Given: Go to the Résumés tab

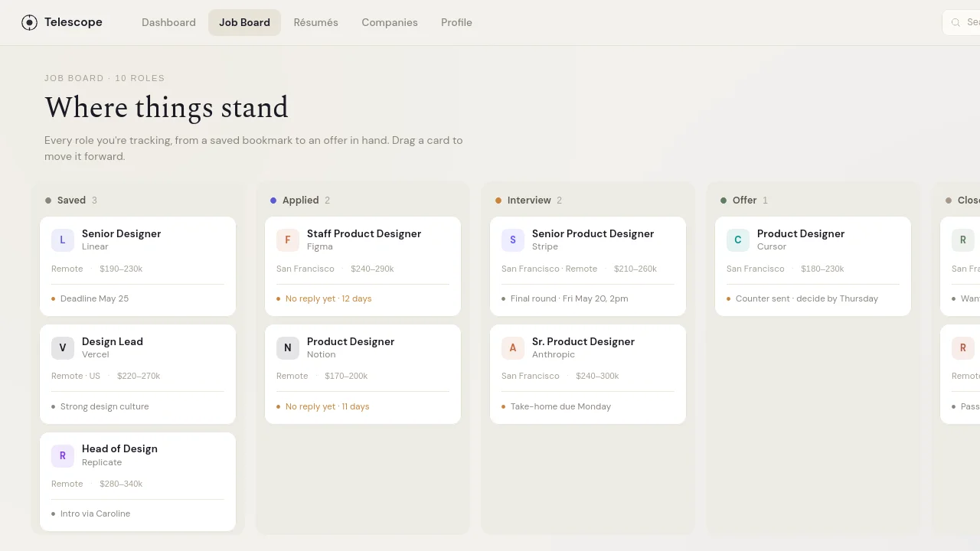Looking at the screenshot, I should (315, 22).
